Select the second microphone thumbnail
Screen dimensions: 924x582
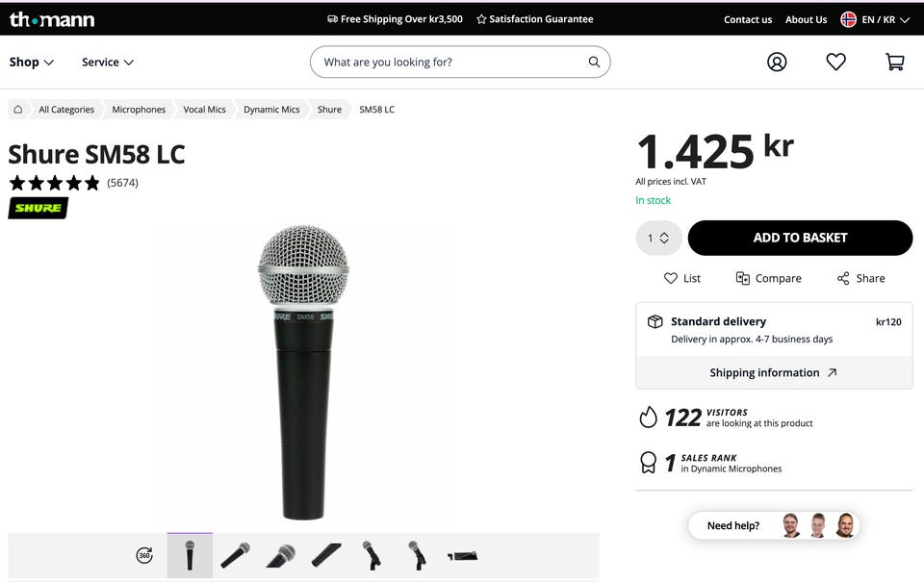(235, 555)
